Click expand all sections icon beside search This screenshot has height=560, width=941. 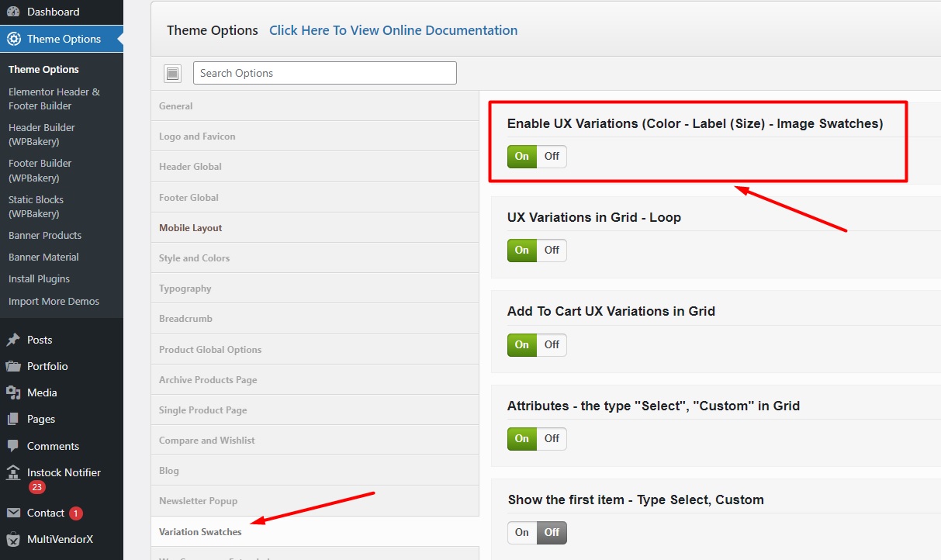pyautogui.click(x=172, y=74)
